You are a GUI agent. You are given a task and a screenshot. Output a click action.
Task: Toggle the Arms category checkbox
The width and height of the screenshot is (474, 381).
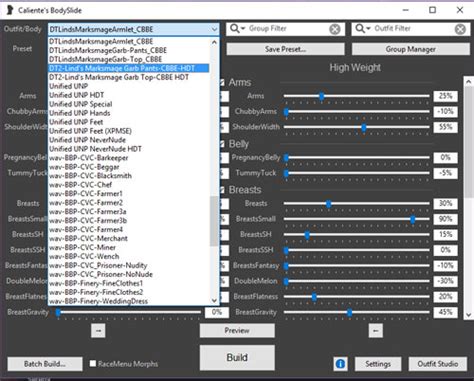click(222, 82)
